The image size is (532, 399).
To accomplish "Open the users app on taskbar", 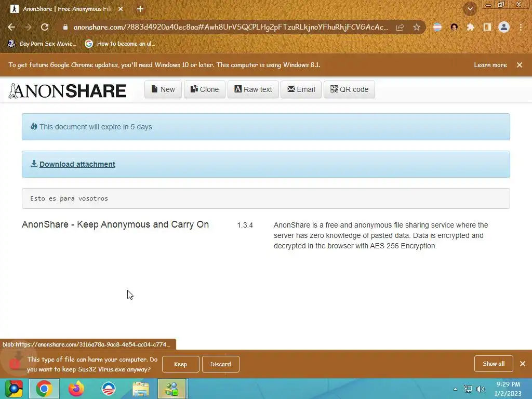I will pyautogui.click(x=171, y=389).
